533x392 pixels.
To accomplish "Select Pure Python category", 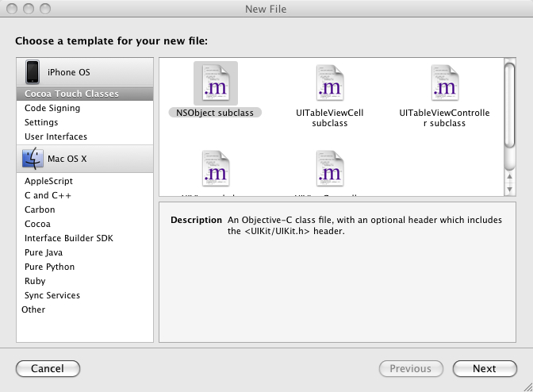I will tap(85, 267).
